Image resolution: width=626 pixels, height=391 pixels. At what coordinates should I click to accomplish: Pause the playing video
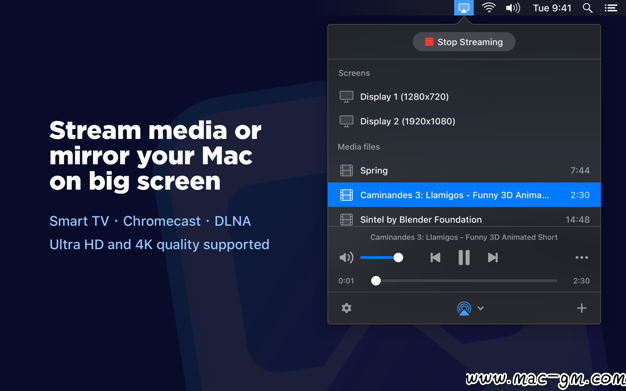point(464,258)
